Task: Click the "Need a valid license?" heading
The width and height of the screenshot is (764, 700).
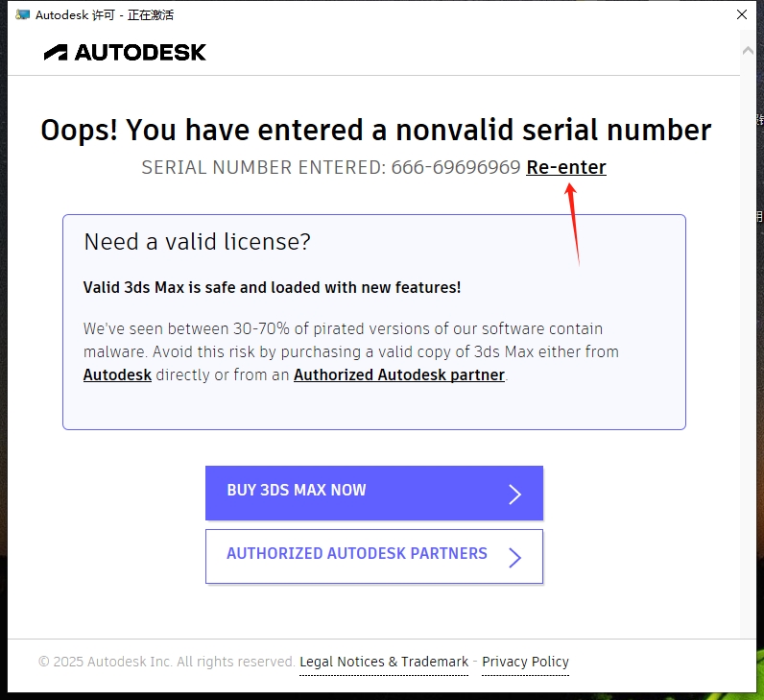Action: (x=198, y=241)
